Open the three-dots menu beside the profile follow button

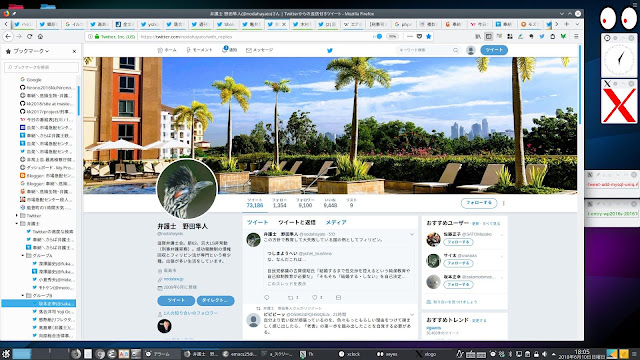click(504, 203)
